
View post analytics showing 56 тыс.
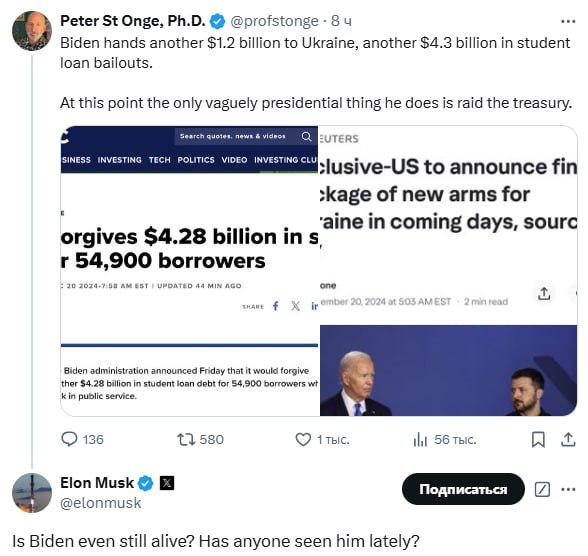(x=444, y=439)
